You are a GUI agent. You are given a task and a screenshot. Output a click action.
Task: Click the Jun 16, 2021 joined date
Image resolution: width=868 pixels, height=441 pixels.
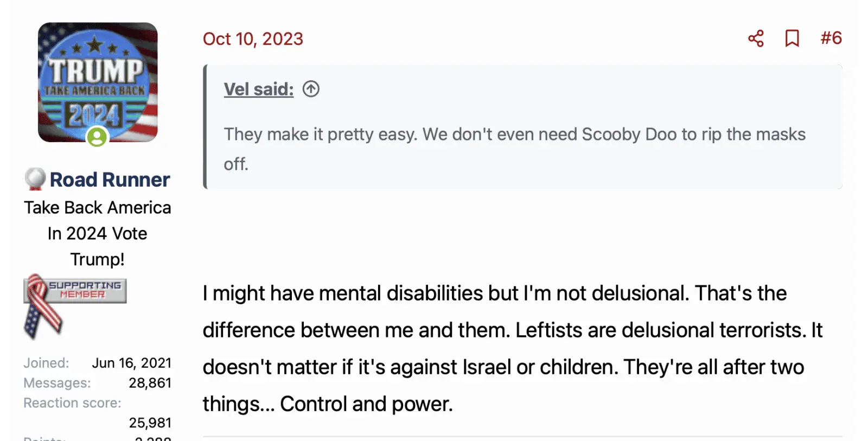(x=131, y=363)
